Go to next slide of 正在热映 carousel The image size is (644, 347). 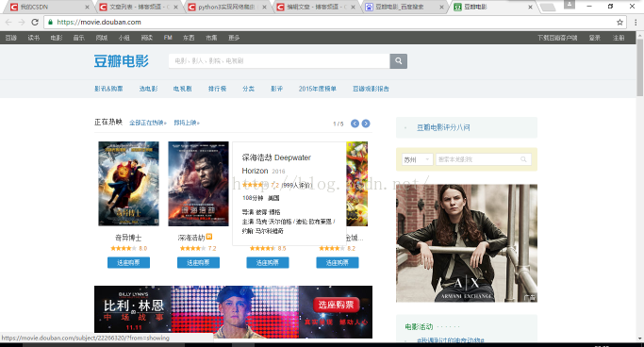click(x=366, y=124)
